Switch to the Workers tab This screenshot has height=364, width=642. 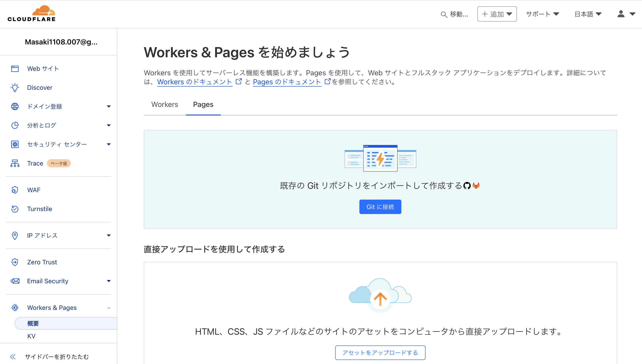tap(165, 104)
